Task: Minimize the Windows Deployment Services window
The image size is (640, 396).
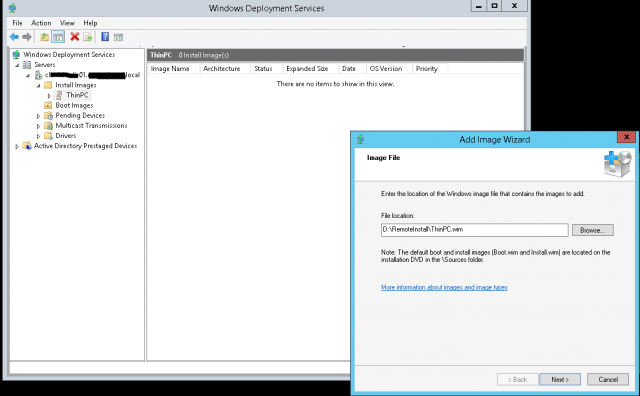Action: tap(479, 5)
